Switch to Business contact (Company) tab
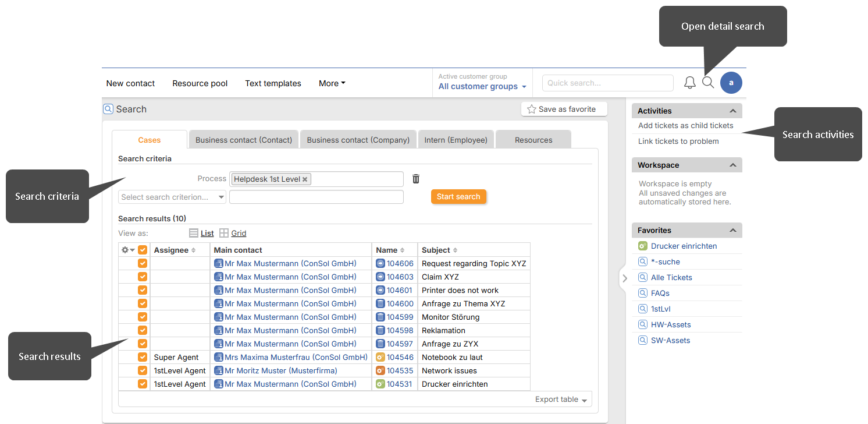The image size is (868, 424). pos(358,140)
